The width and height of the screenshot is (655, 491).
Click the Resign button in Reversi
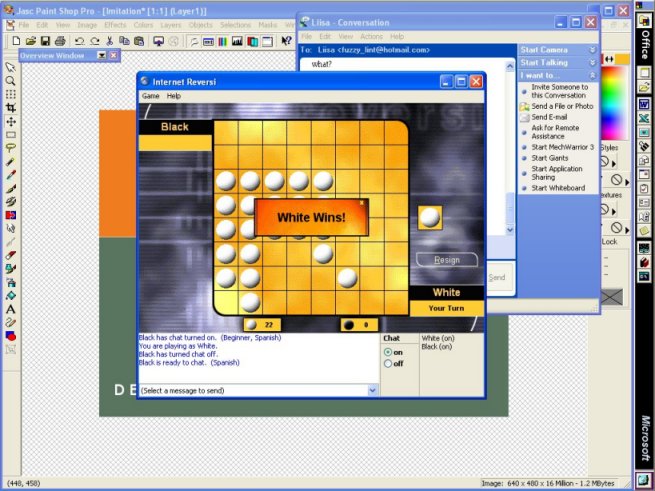(x=447, y=260)
